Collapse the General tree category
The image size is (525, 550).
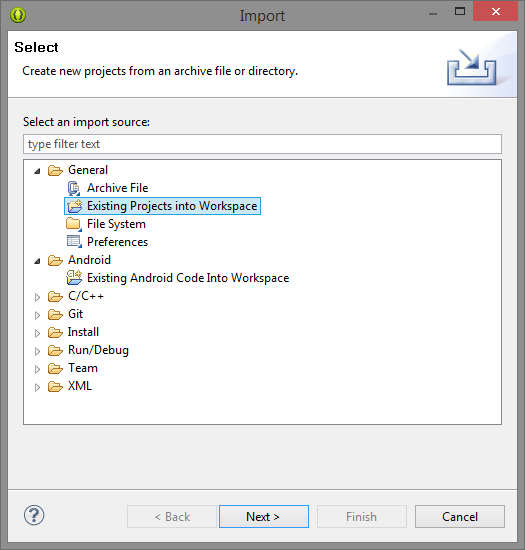click(37, 171)
